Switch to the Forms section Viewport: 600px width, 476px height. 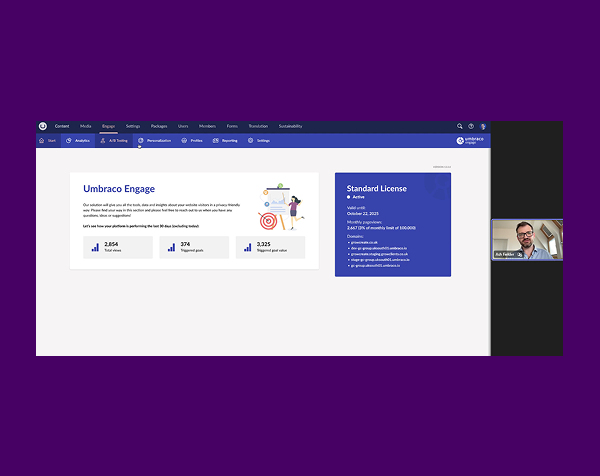pos(232,126)
